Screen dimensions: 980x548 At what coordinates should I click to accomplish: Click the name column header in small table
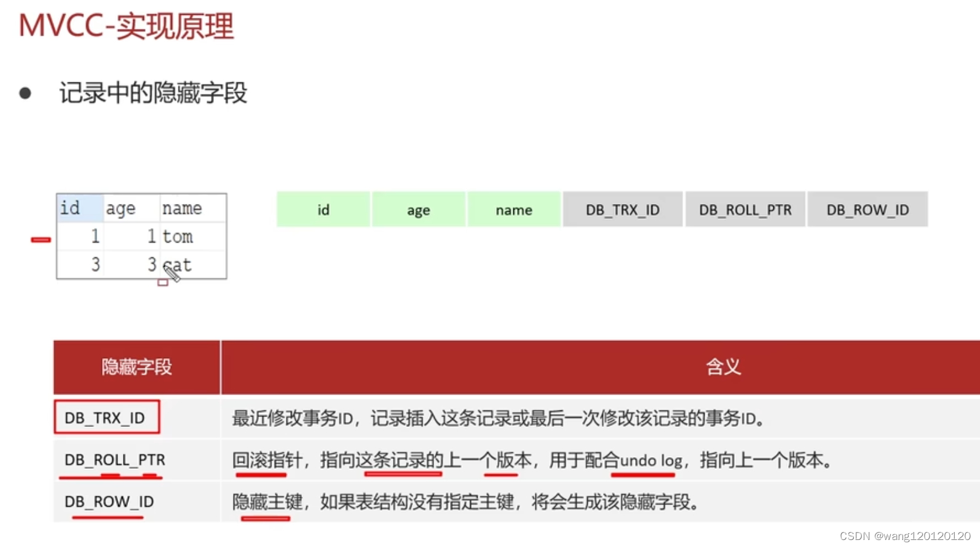pos(192,208)
